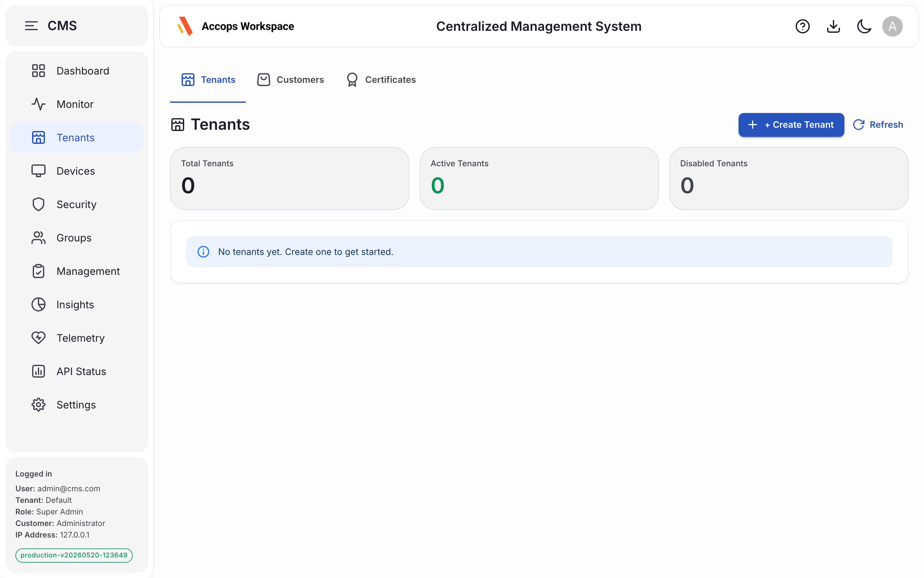
Task: Select Devices in the sidebar
Action: (x=76, y=171)
